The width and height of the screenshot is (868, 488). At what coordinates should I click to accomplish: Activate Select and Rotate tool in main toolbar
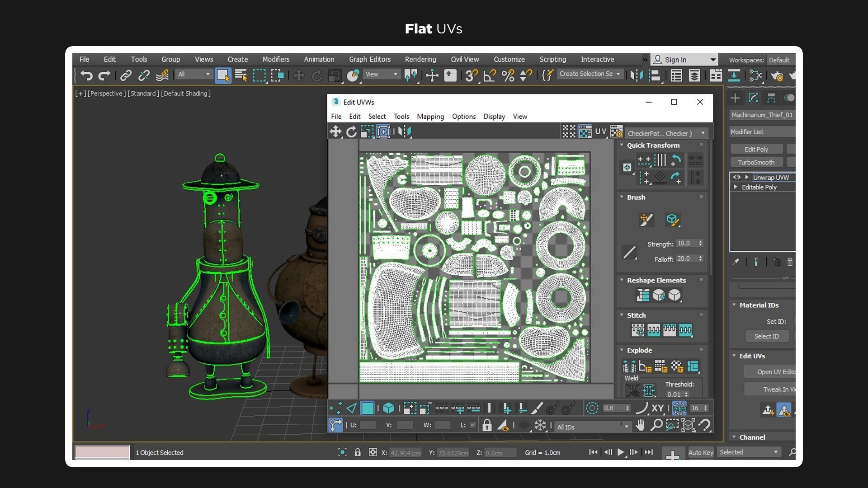317,75
